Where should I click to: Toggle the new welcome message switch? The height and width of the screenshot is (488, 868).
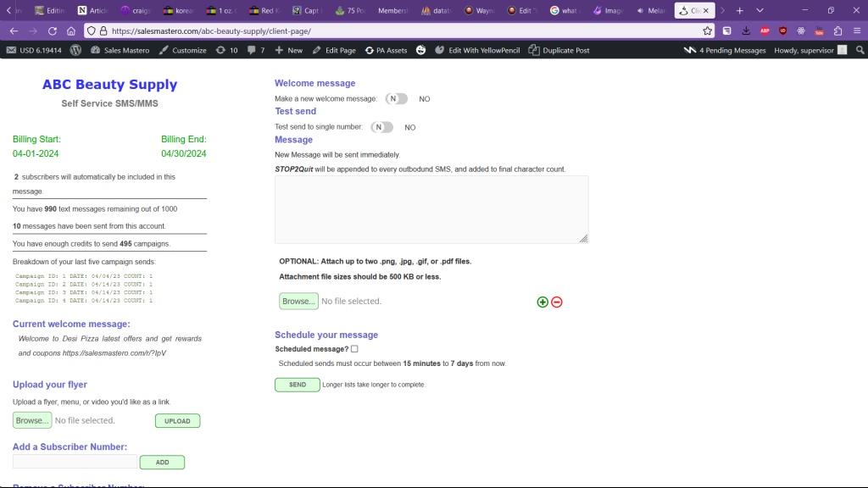click(x=396, y=99)
